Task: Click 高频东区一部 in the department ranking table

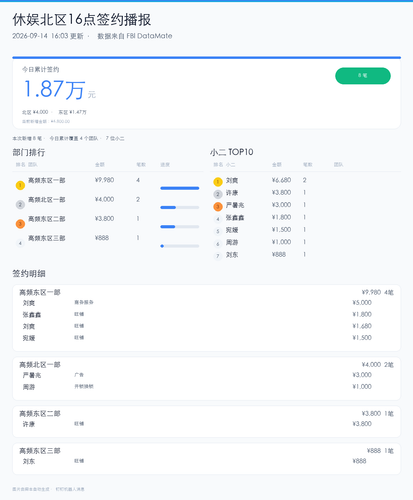Action: [x=47, y=180]
